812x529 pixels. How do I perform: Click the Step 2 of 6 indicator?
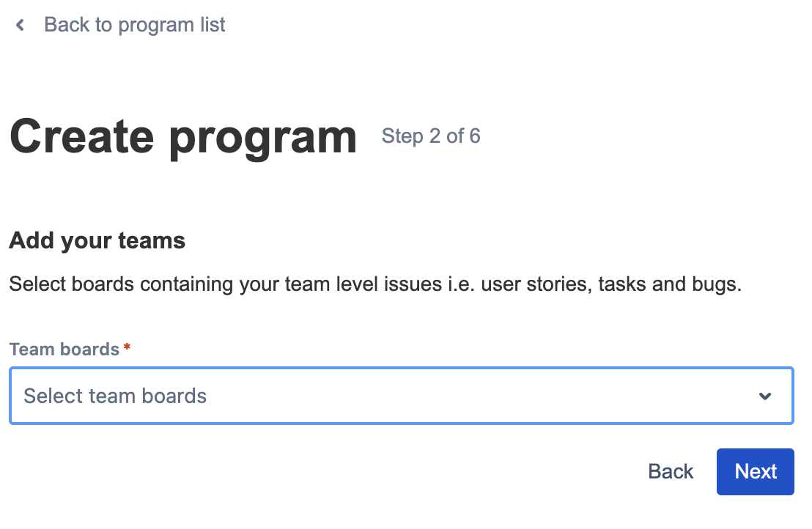point(431,136)
